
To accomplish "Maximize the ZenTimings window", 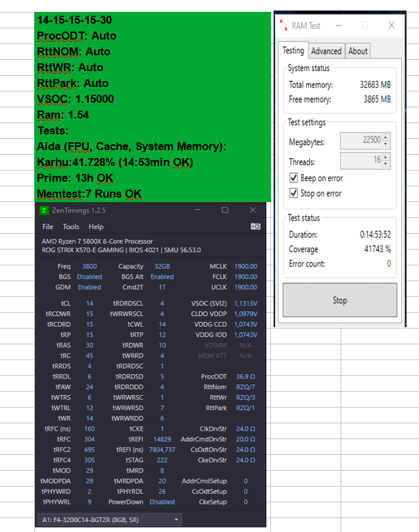I will 225,210.
